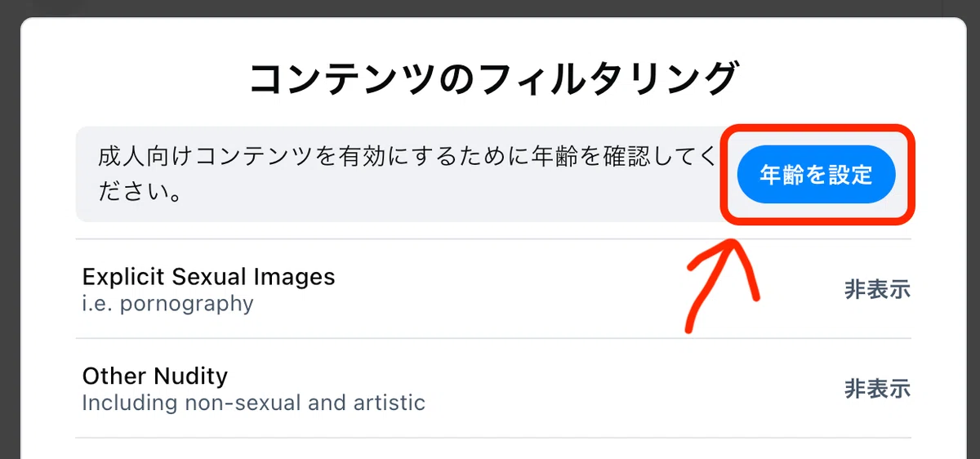980x459 pixels.
Task: Toggle 非表示 setting for Explicit Sexual Images
Action: click(877, 289)
